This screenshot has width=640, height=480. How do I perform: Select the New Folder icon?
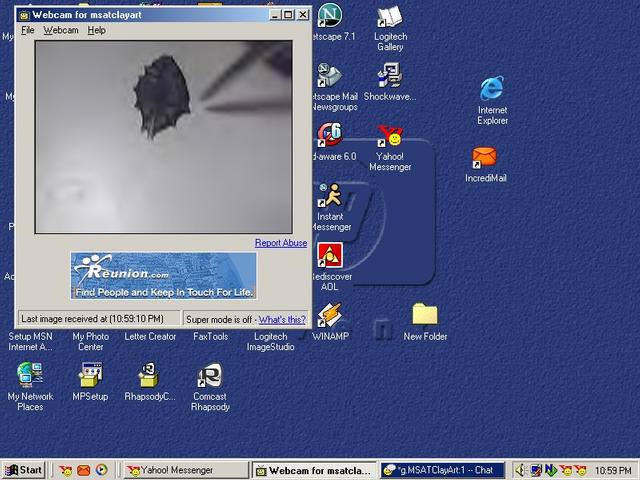point(424,314)
